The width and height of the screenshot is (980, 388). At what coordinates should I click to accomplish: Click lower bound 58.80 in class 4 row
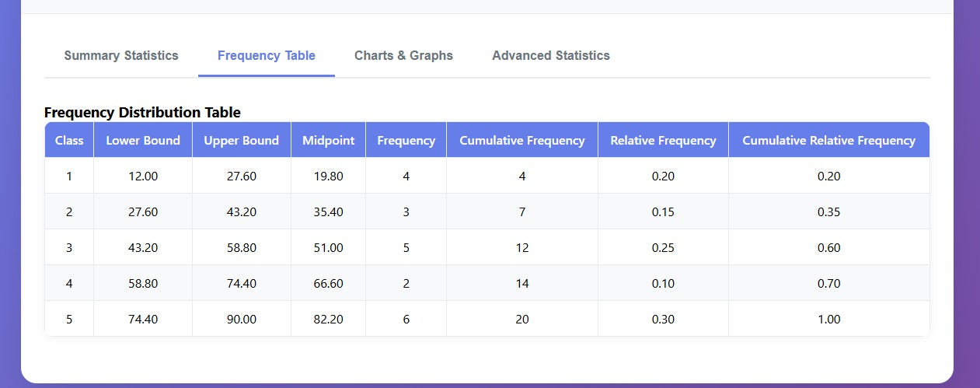(x=143, y=284)
